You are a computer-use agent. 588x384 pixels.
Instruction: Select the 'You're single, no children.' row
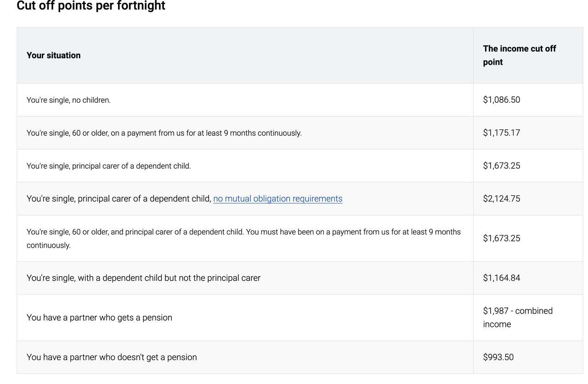tap(68, 100)
